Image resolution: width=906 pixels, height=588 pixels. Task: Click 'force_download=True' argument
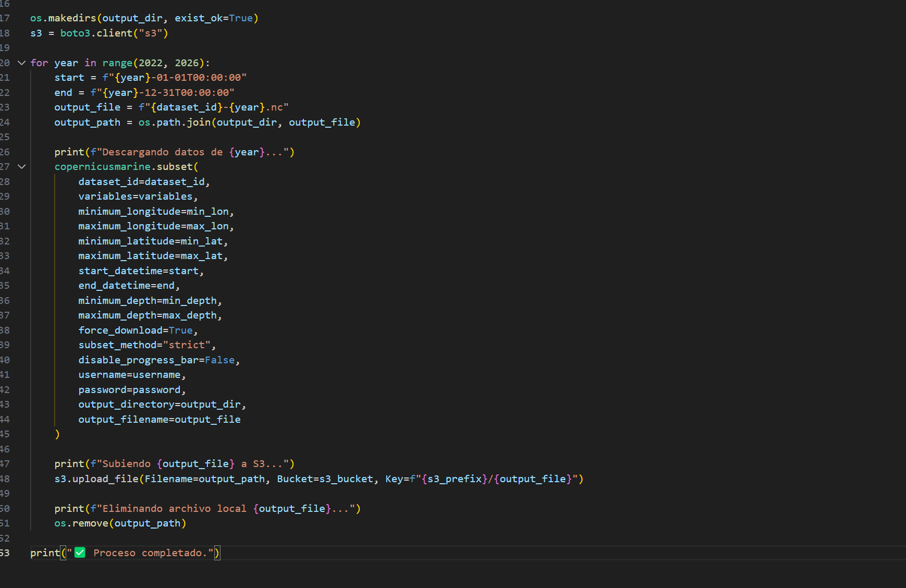pos(136,330)
